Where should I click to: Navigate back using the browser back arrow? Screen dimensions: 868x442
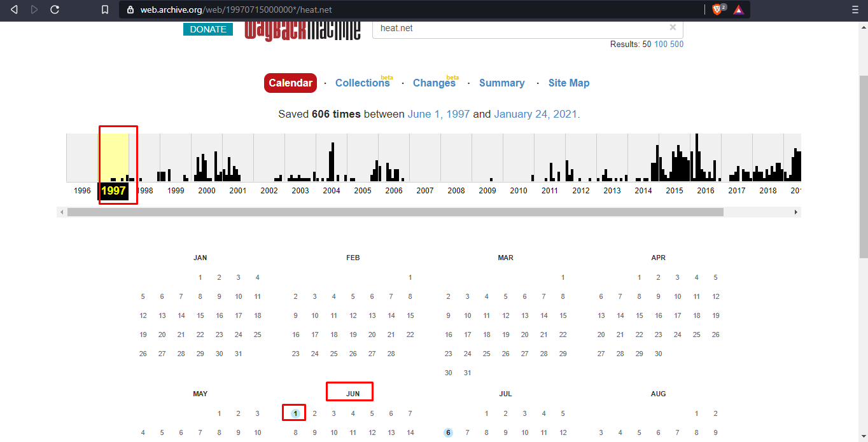point(14,10)
